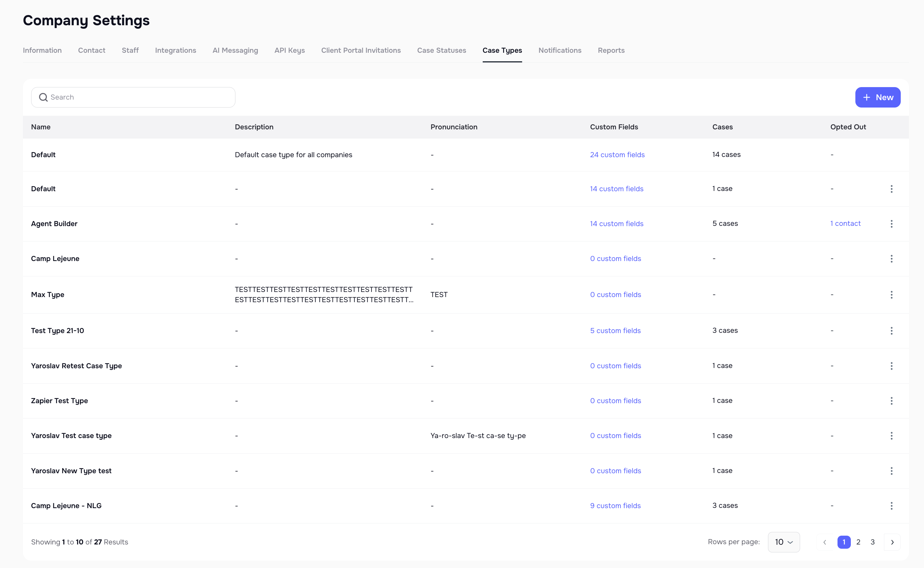924x568 pixels.
Task: Open the Rows per page dropdown
Action: pos(784,542)
